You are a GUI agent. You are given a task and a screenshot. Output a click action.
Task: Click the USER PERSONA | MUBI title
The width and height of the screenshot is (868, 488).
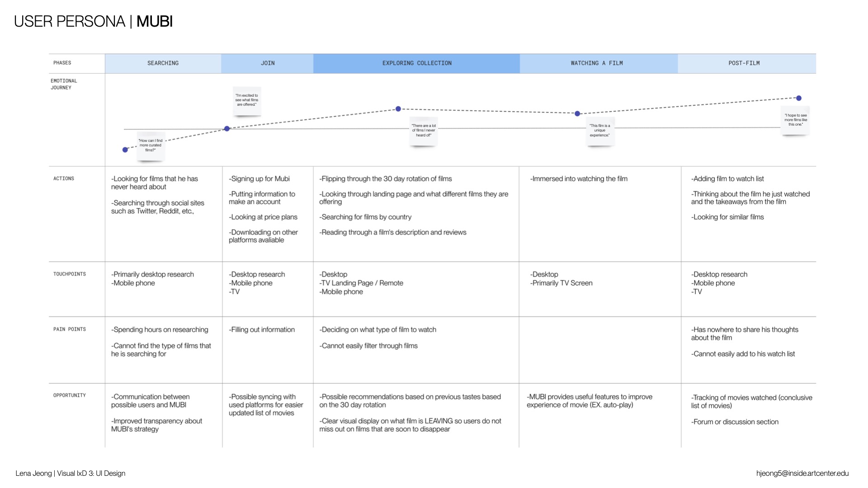click(93, 21)
